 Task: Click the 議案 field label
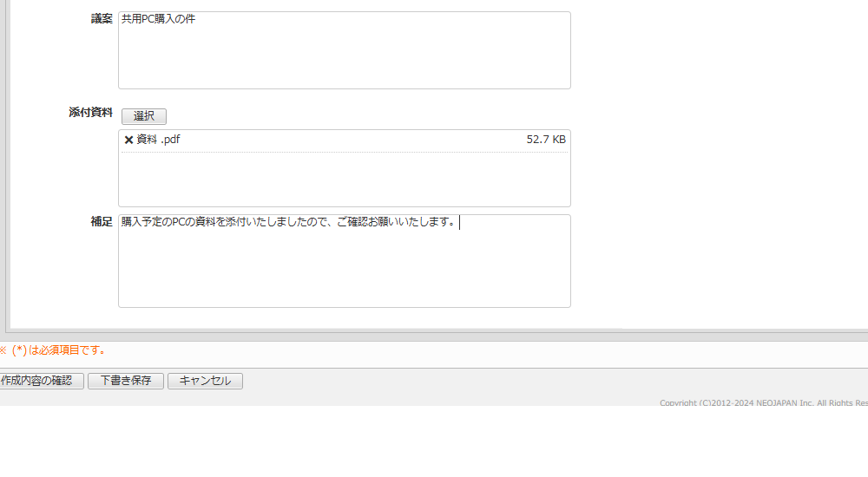102,19
